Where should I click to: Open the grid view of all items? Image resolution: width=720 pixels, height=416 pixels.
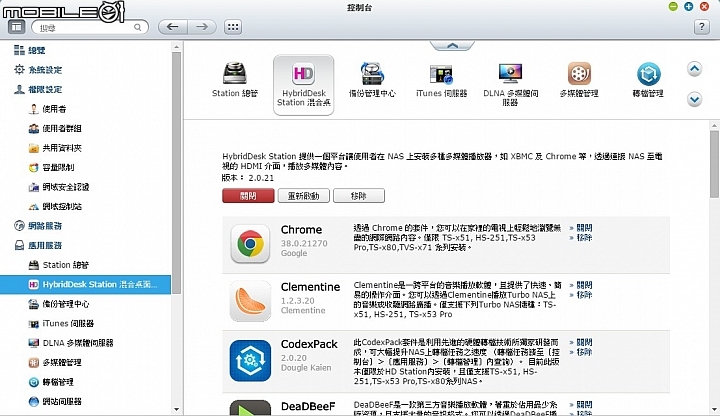pyautogui.click(x=233, y=27)
